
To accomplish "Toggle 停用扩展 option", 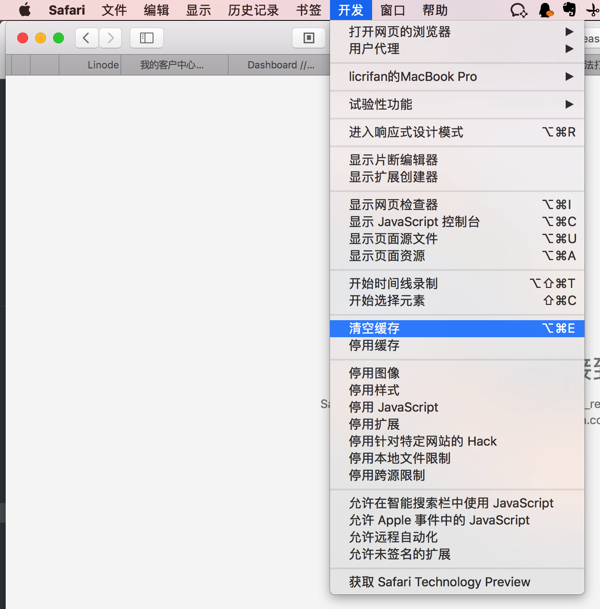I will [x=457, y=424].
